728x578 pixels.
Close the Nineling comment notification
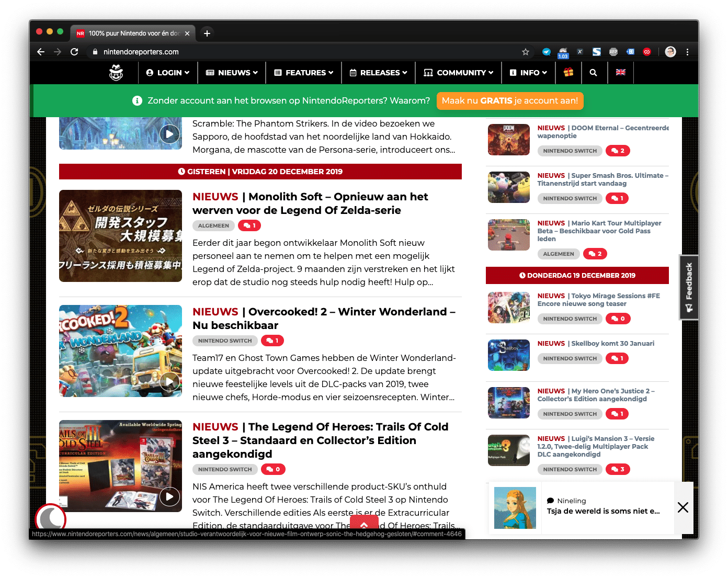683,507
